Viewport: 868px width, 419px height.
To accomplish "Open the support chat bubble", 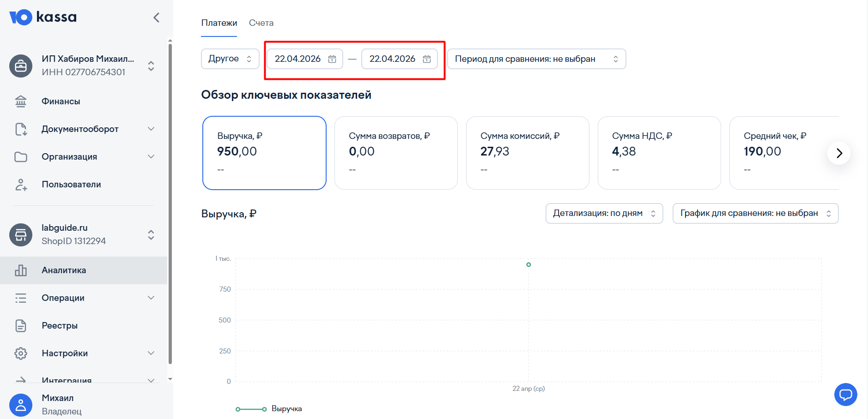I will (845, 395).
